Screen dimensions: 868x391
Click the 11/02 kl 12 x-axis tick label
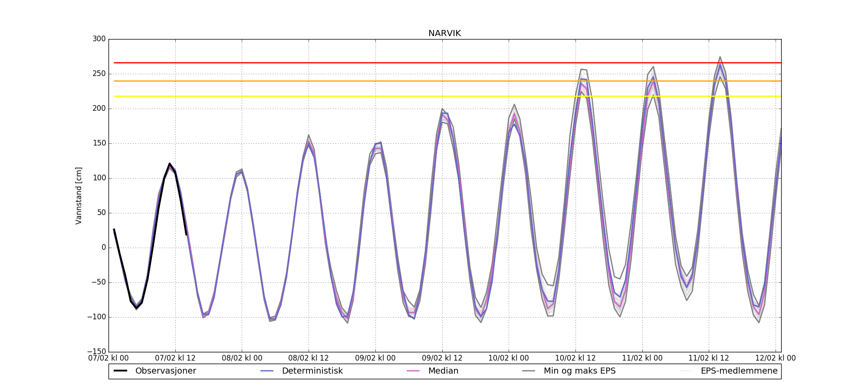[x=709, y=358]
